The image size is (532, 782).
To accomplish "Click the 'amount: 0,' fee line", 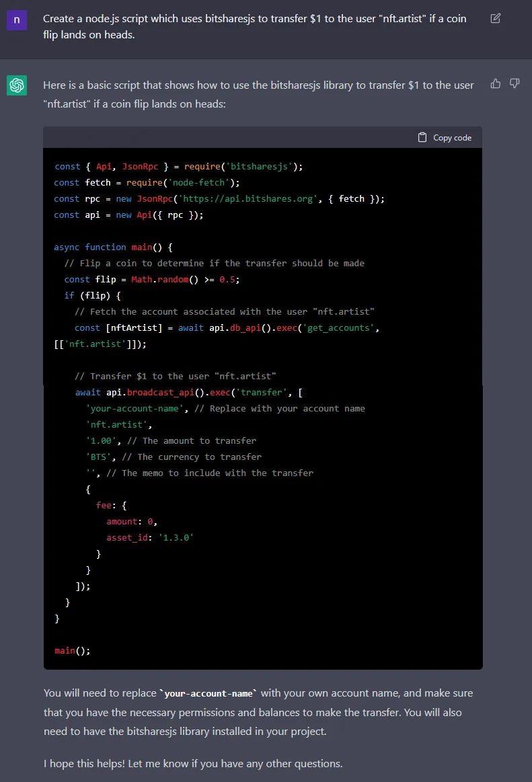I will pyautogui.click(x=132, y=522).
